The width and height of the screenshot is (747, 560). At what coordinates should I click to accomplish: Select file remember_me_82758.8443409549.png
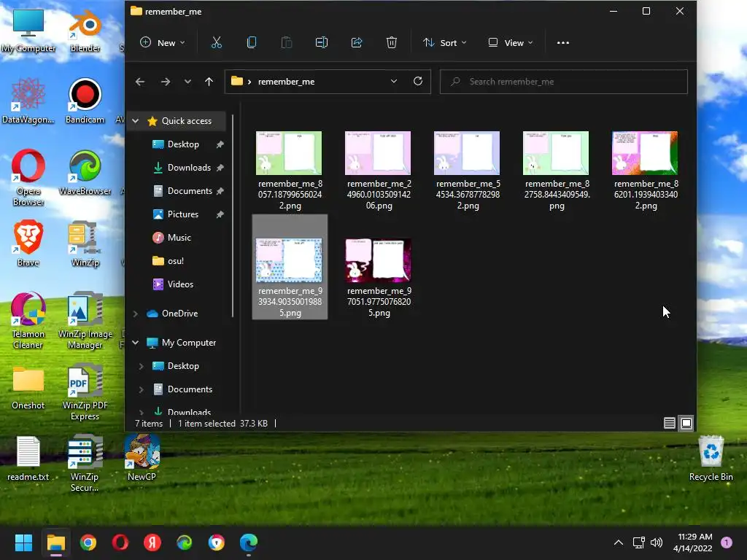[557, 171]
